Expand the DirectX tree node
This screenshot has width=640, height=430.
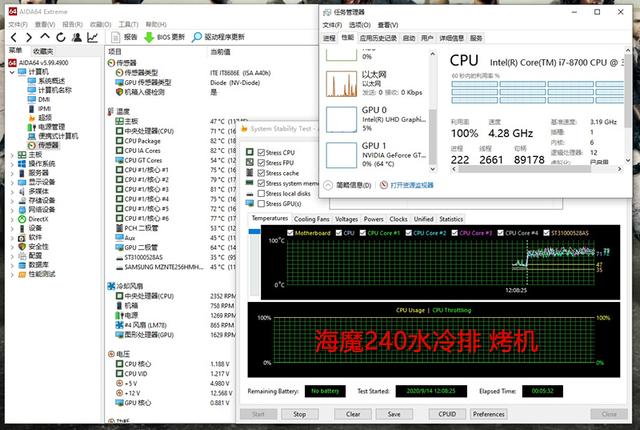[12, 219]
